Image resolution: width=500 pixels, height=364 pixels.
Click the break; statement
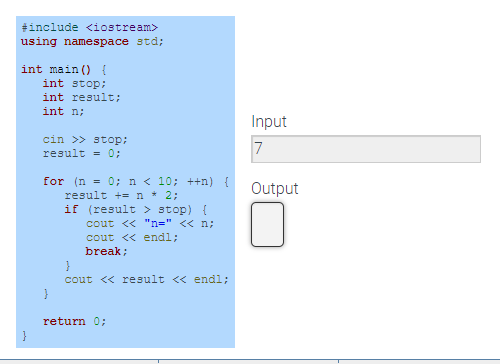[x=106, y=251]
